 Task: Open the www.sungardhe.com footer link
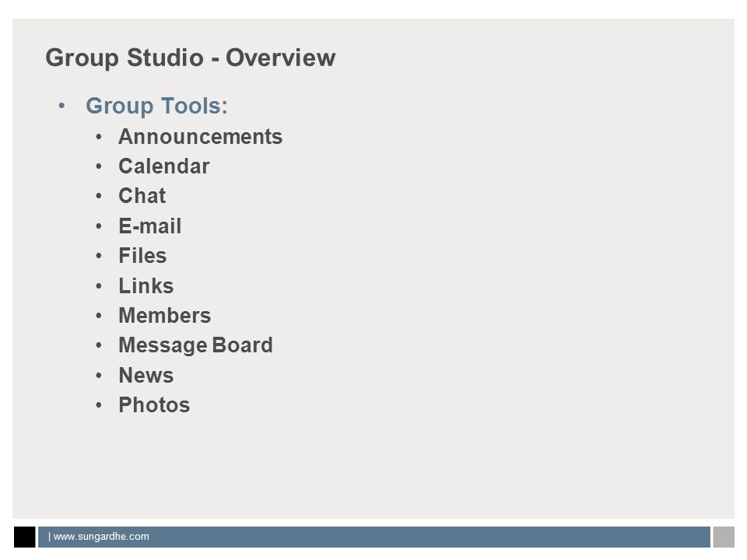[x=101, y=537]
